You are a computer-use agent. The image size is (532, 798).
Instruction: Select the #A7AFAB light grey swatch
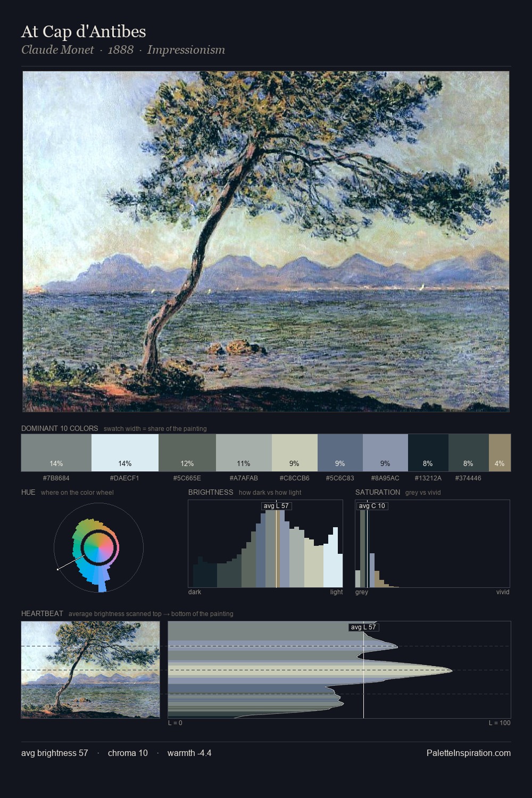click(x=244, y=453)
